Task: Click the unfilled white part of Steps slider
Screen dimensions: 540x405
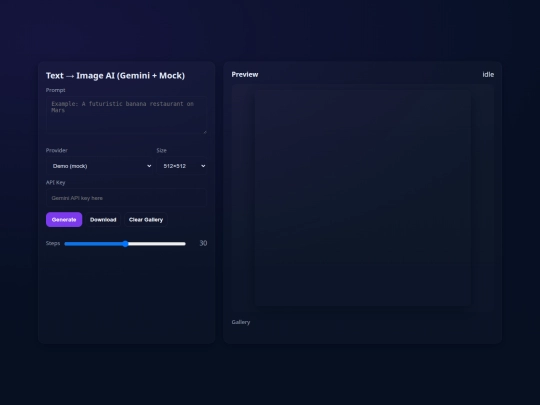Action: pos(157,244)
